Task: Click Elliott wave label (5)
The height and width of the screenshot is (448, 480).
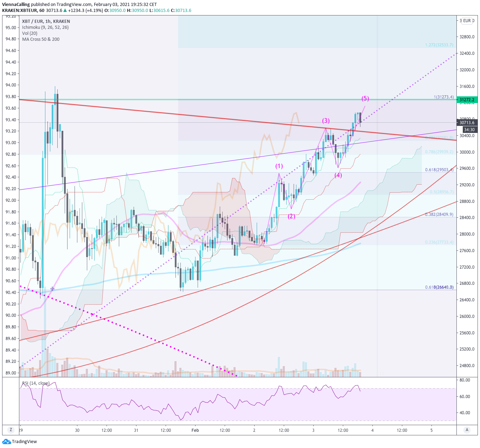Action: (365, 98)
